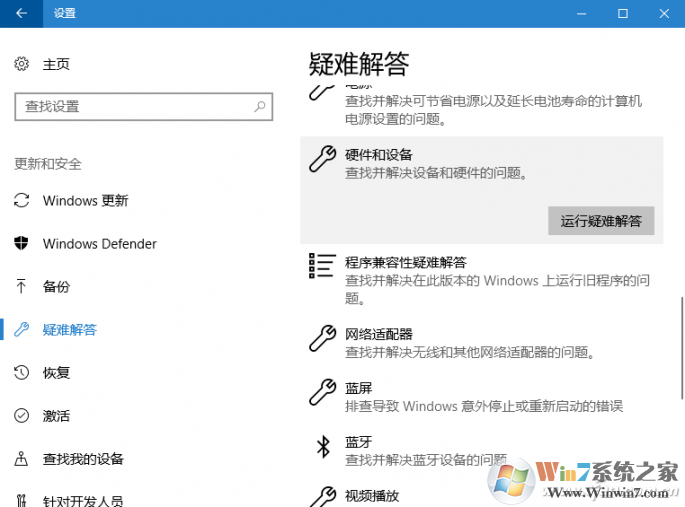This screenshot has height=507, width=685.
Task: Expand the 蓝屏 troubleshooter entry
Action: coord(480,396)
